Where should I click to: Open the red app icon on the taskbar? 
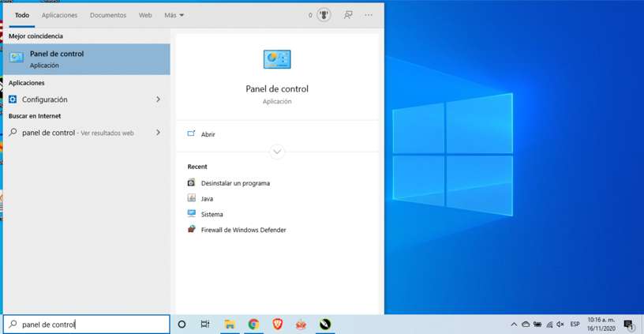click(301, 325)
